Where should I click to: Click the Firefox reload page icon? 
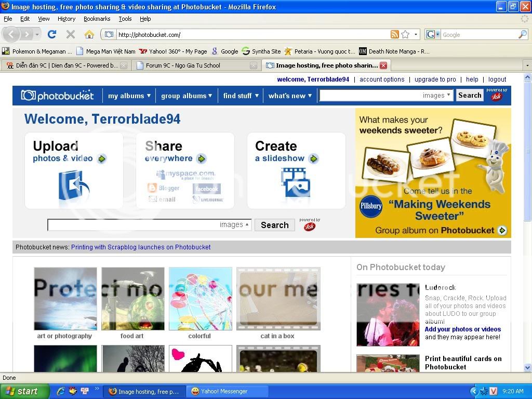click(x=51, y=34)
